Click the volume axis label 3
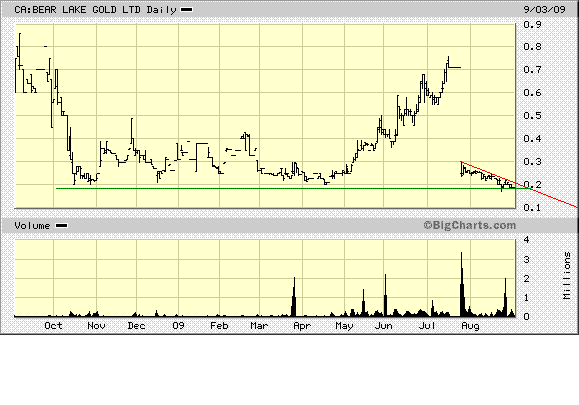Viewport: 579px width, 405px height. [x=527, y=260]
